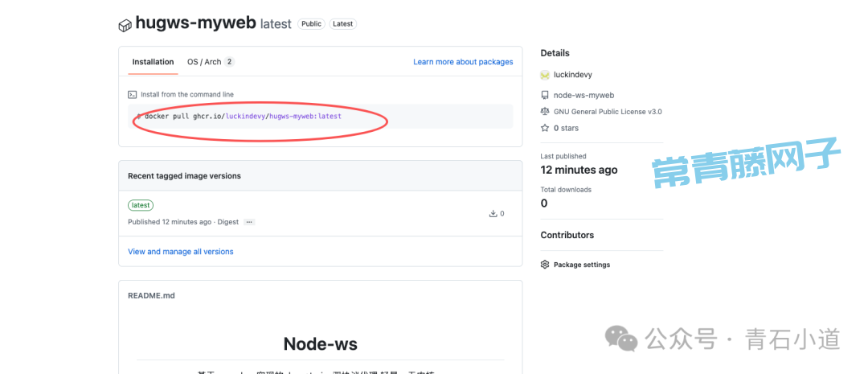The image size is (868, 374).
Task: Open View and manage all versions
Action: (181, 252)
